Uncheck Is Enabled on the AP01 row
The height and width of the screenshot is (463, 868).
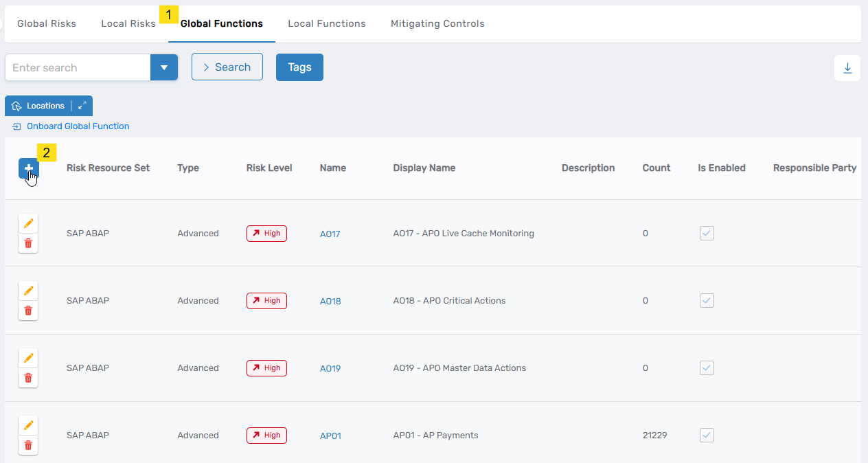pyautogui.click(x=707, y=435)
